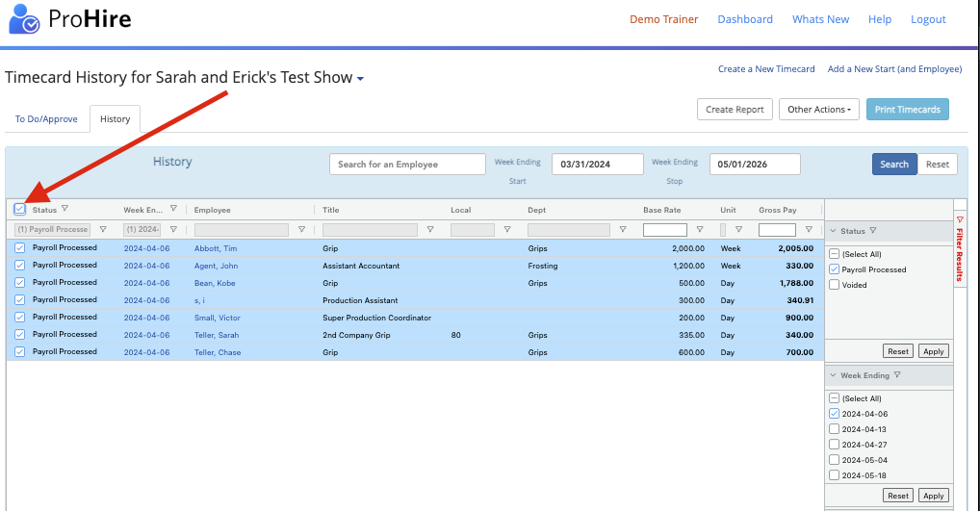
Task: Sort by Employee column header
Action: 213,210
